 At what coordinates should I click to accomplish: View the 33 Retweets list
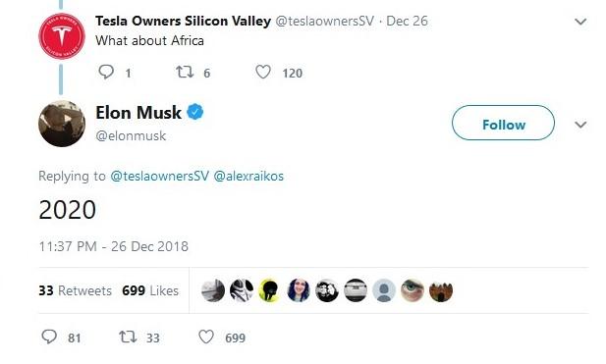click(x=76, y=290)
